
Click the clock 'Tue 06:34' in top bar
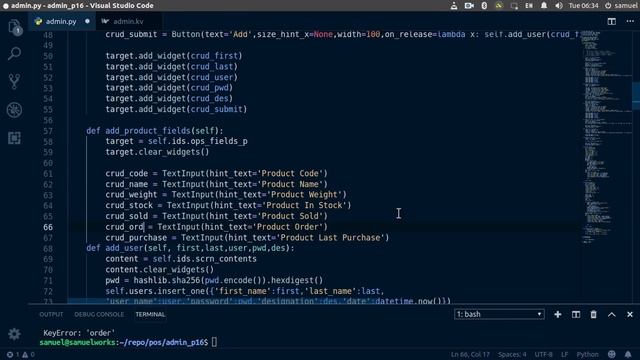click(583, 6)
